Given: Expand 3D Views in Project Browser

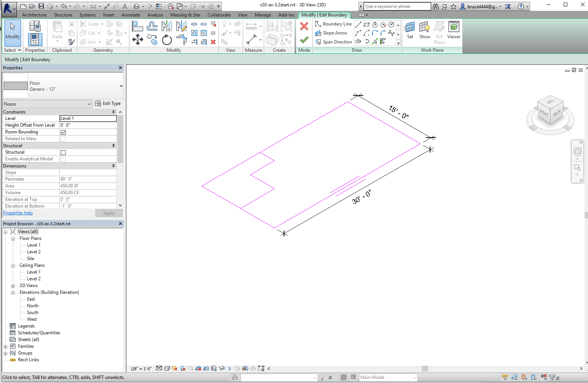Looking at the screenshot, I should tap(13, 285).
